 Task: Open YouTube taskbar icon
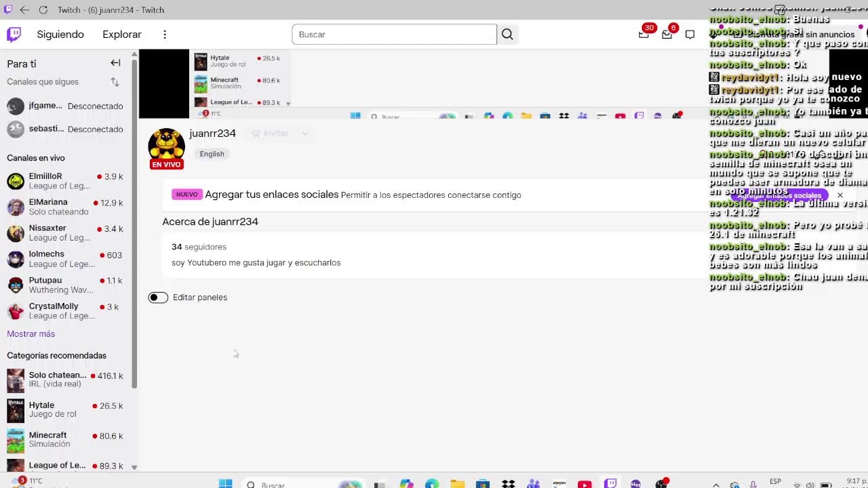click(585, 484)
